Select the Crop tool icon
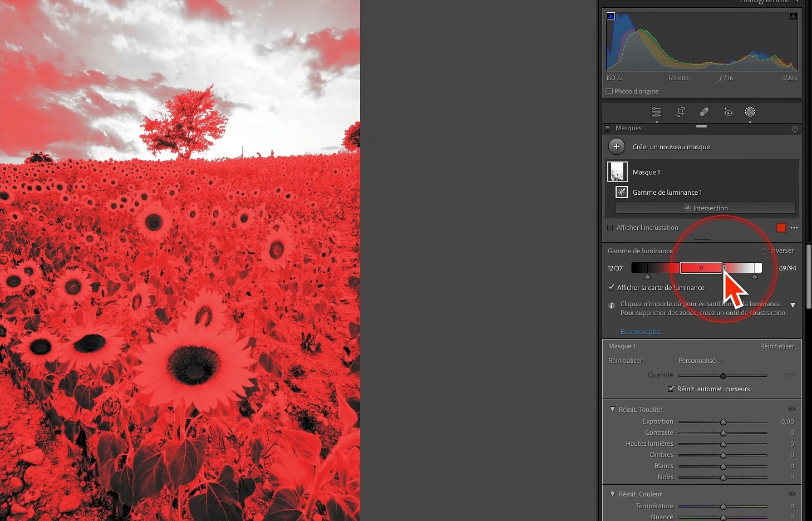The width and height of the screenshot is (812, 521). 681,112
